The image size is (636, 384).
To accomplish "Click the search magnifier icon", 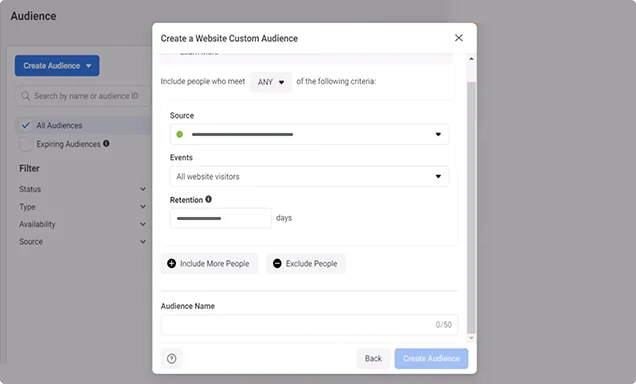I will pyautogui.click(x=26, y=96).
